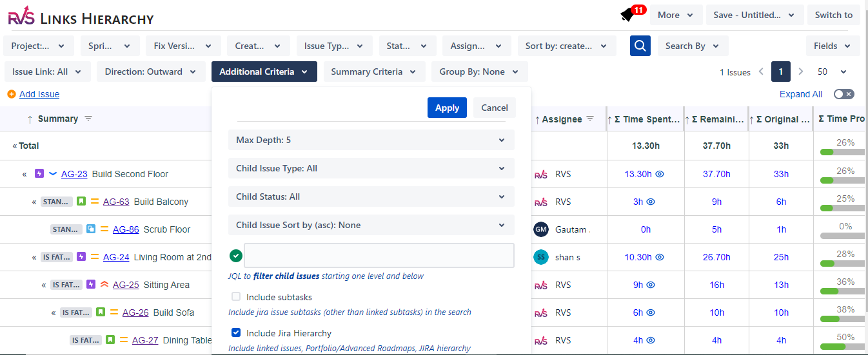This screenshot has width=868, height=355.
Task: Click the orange plus Add Issue icon
Action: click(x=11, y=94)
